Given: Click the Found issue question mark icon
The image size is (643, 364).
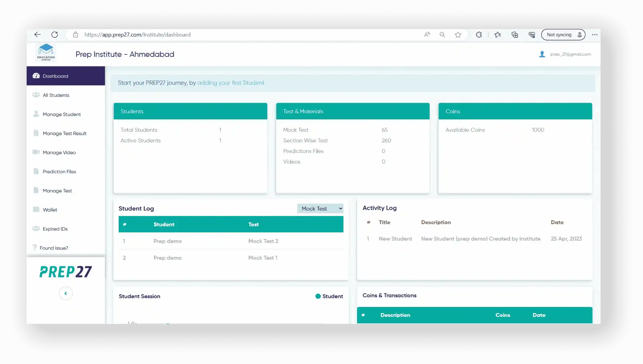Looking at the screenshot, I should (35, 247).
